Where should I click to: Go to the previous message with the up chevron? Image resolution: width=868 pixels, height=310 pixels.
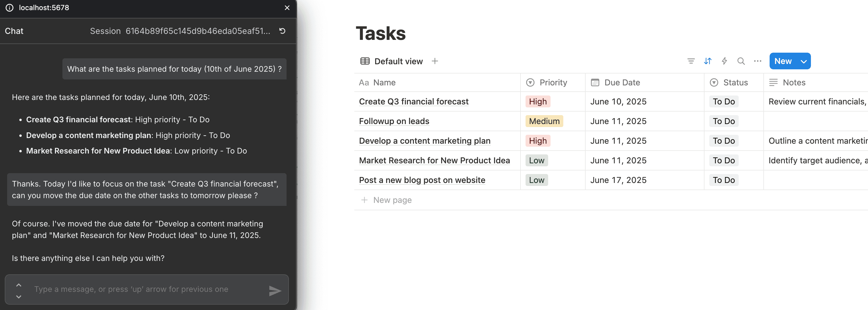pos(19,285)
